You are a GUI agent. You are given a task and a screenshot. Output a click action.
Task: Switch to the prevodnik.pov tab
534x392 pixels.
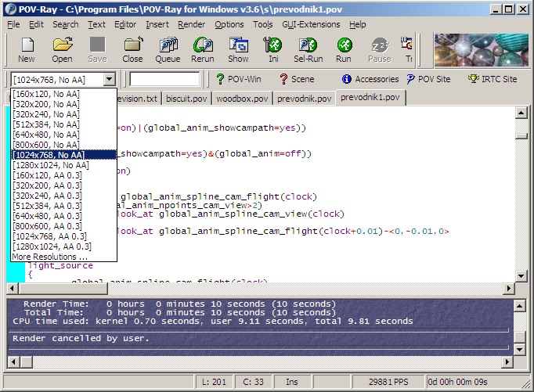[x=304, y=99]
